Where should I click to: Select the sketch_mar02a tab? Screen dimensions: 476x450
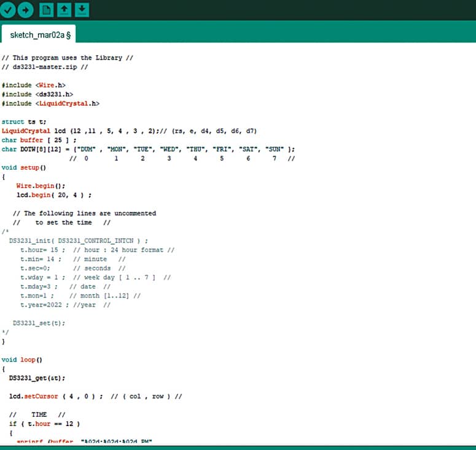coord(39,34)
